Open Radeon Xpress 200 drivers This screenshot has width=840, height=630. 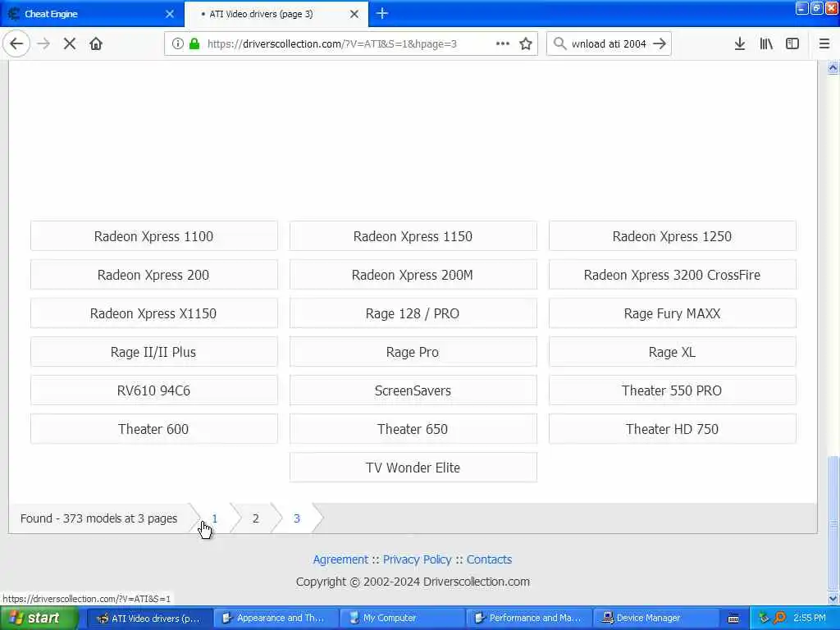click(x=153, y=275)
